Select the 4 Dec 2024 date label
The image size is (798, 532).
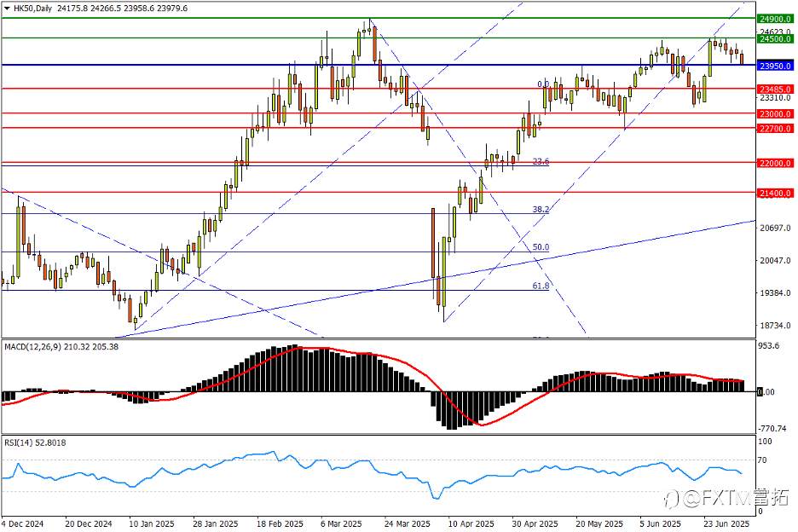(x=22, y=523)
